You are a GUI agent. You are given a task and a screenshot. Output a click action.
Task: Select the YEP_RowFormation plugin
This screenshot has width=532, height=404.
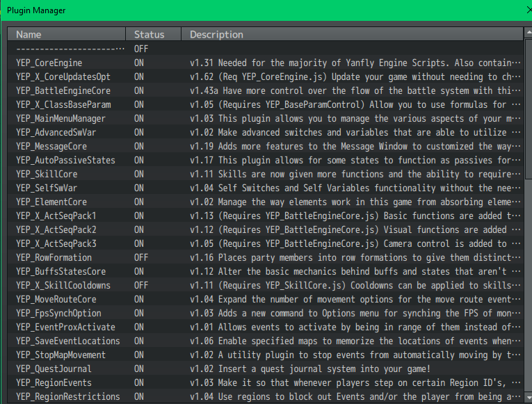click(x=266, y=257)
